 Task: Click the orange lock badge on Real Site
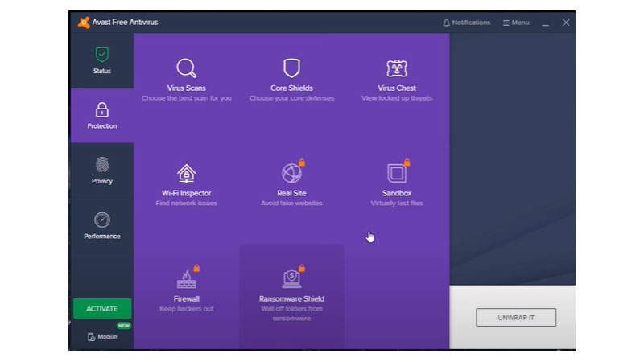point(302,162)
